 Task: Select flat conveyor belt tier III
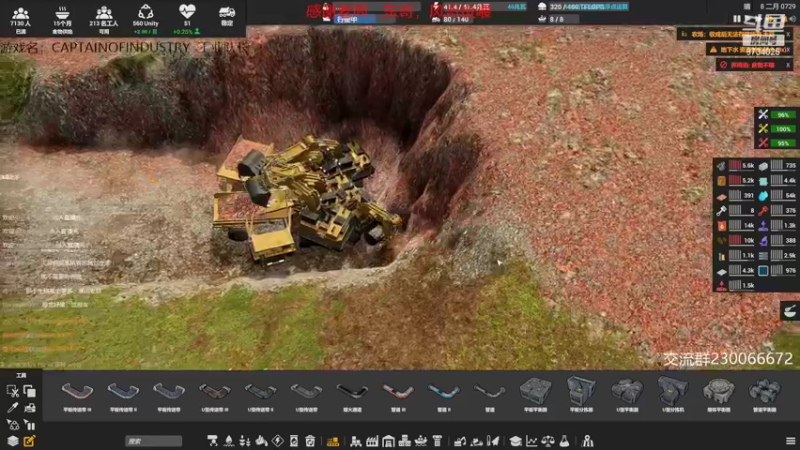[77, 395]
